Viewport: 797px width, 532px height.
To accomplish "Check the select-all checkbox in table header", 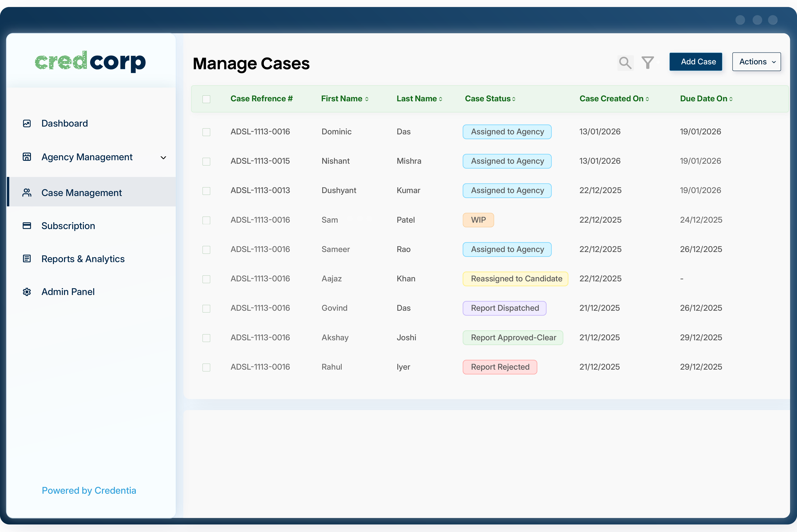I will point(206,99).
